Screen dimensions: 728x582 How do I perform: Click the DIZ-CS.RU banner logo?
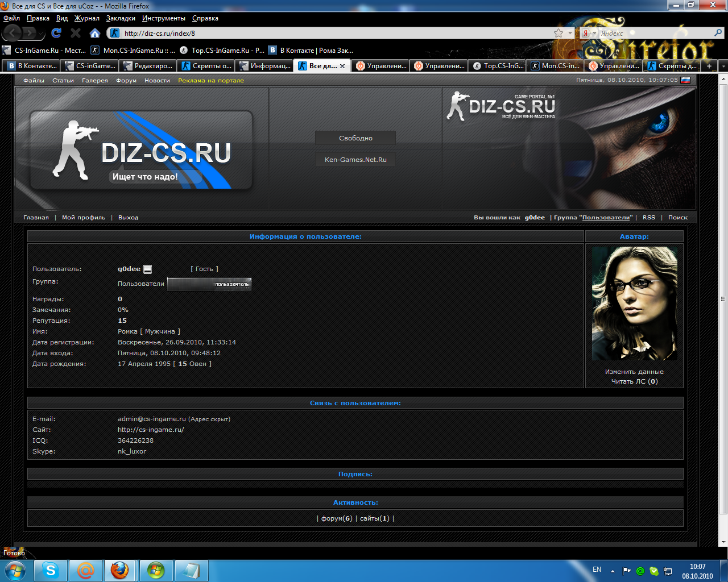click(x=141, y=150)
